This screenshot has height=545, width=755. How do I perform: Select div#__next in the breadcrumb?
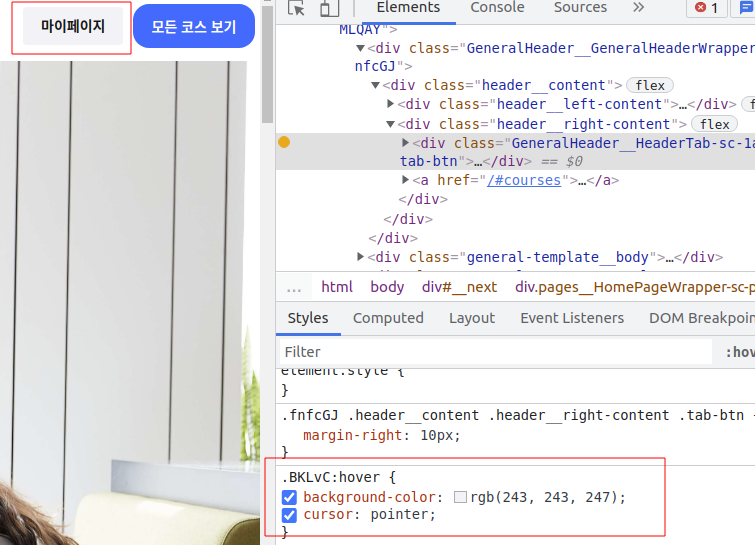[459, 287]
